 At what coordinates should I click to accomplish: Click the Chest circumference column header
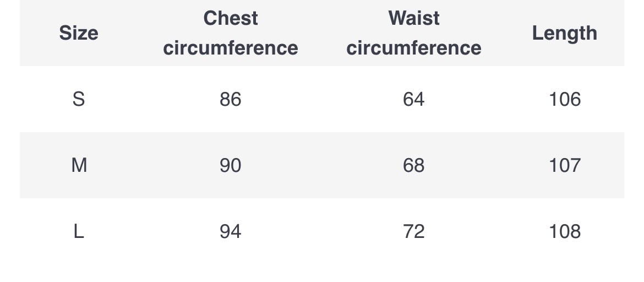click(230, 33)
